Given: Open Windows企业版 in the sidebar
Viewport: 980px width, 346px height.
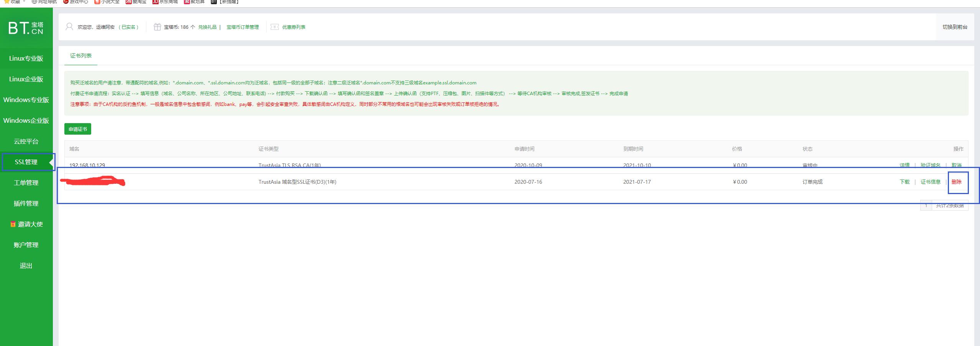Looking at the screenshot, I should (26, 120).
